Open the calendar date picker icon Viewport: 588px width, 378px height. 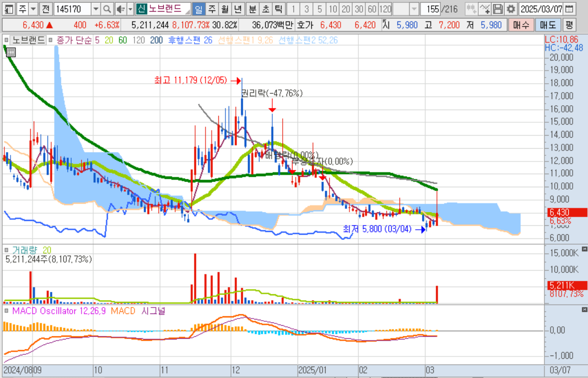pos(569,9)
